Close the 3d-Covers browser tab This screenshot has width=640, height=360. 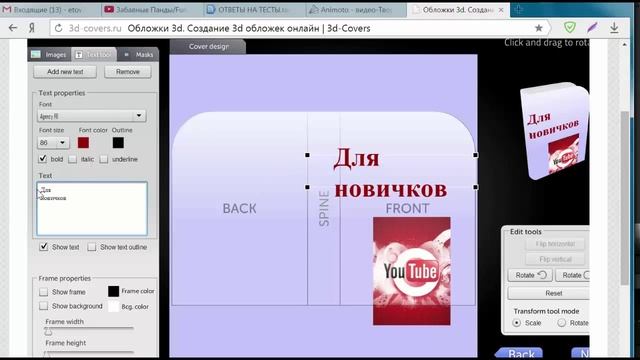click(501, 10)
